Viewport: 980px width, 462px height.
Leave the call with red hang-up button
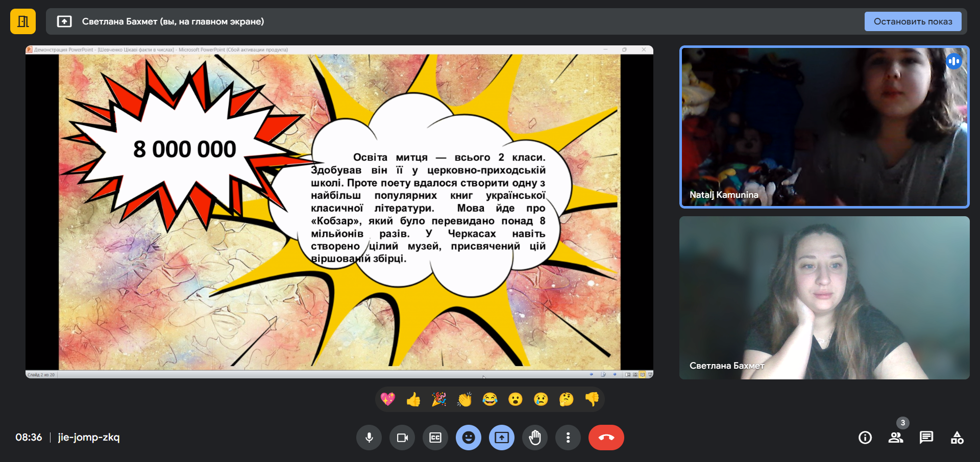606,438
